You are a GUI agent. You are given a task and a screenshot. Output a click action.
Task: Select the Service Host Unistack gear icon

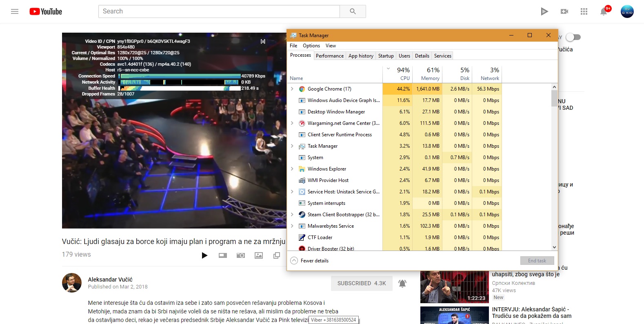point(302,192)
